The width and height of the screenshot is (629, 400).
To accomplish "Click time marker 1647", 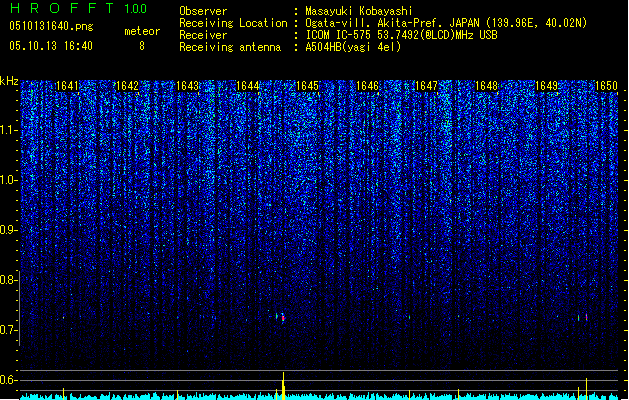I will tap(426, 86).
